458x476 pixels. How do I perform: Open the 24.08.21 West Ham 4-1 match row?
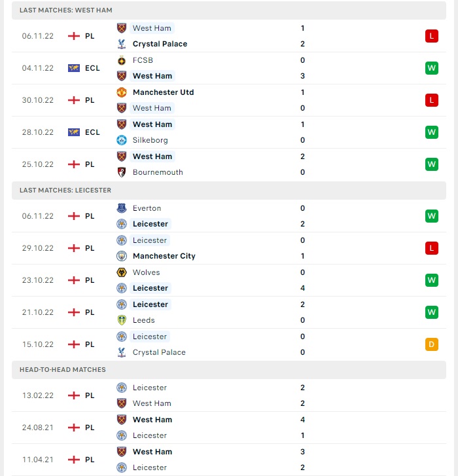tap(229, 428)
